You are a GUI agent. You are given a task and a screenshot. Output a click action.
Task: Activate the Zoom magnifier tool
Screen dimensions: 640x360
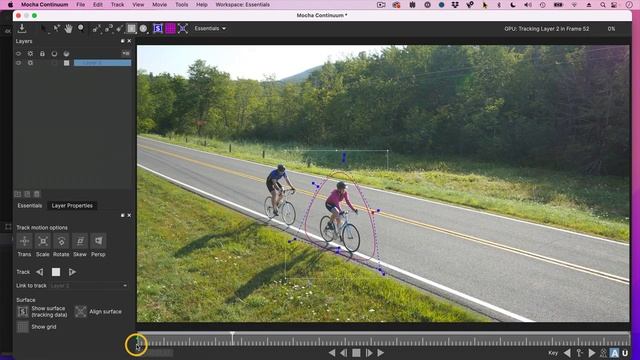(x=81, y=28)
